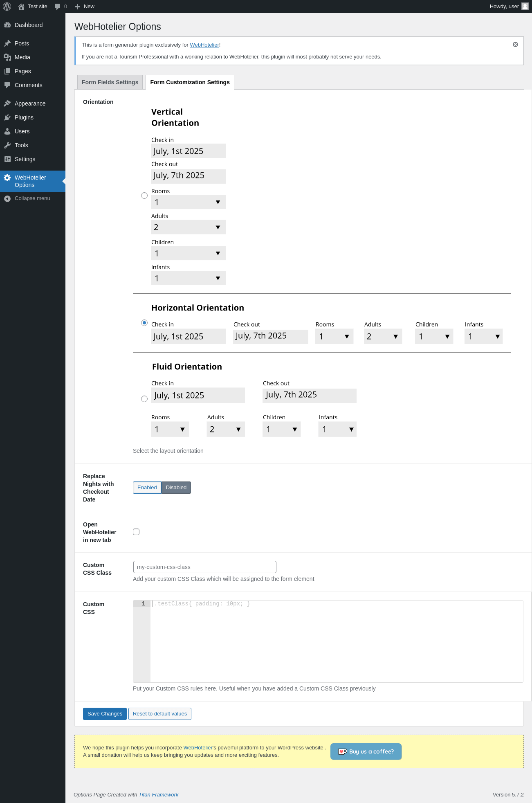
Task: Click the Posts pushpin icon
Action: [7, 43]
